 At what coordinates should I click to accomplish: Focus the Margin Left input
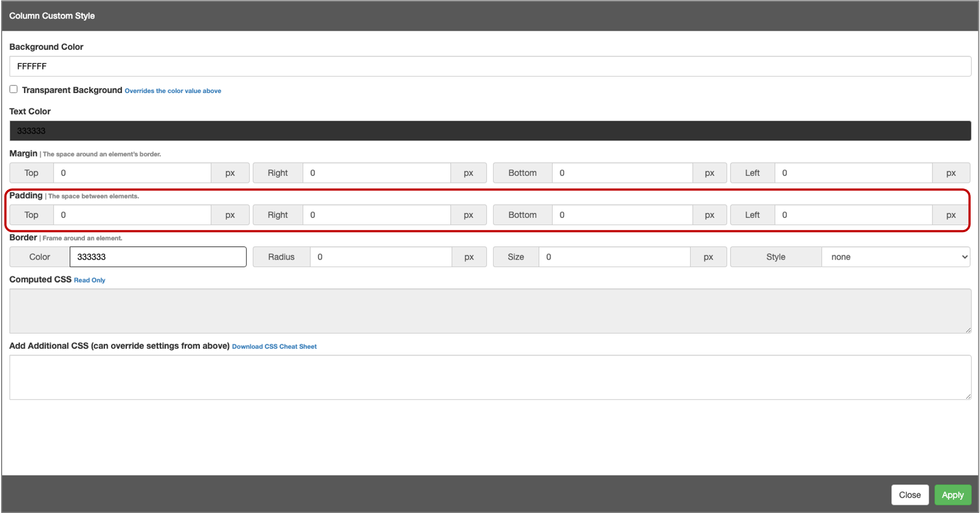click(853, 173)
